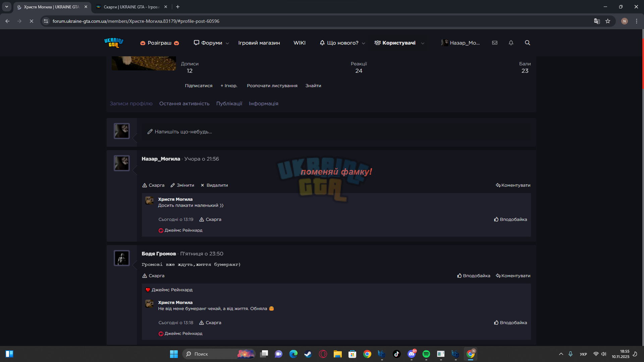Open the WIKI navigation item
The height and width of the screenshot is (362, 644).
pos(300,43)
